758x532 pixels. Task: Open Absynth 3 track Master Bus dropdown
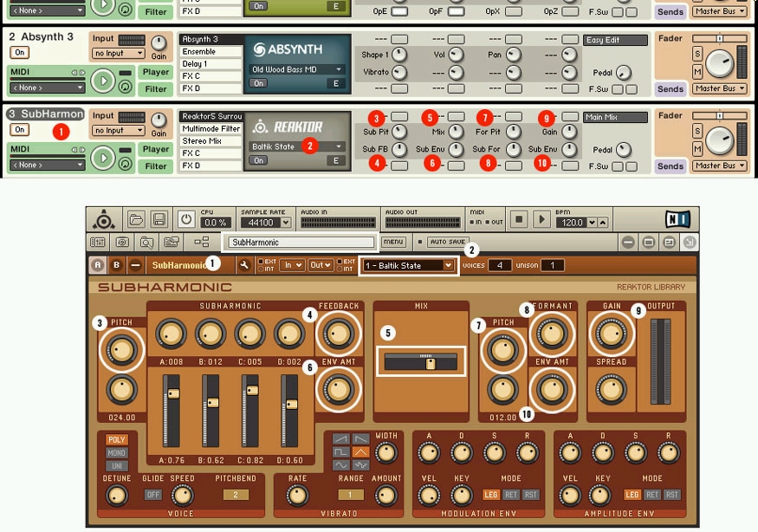pyautogui.click(x=719, y=88)
